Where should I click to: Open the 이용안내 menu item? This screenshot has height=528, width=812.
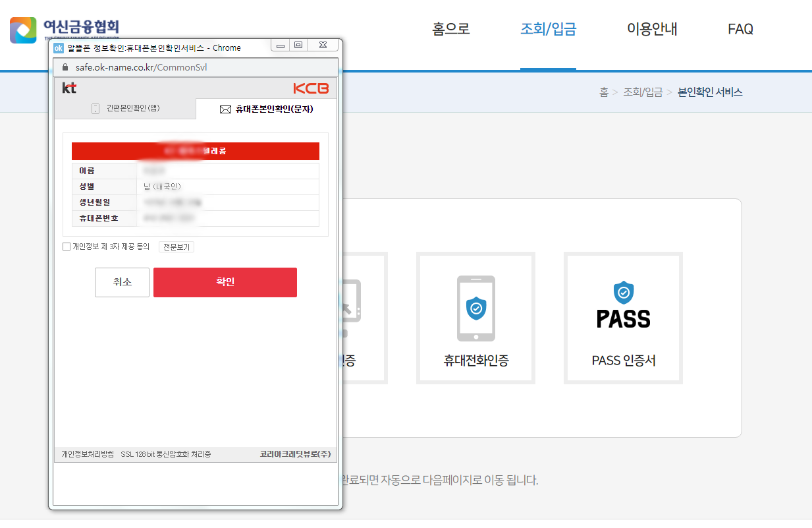pos(652,29)
